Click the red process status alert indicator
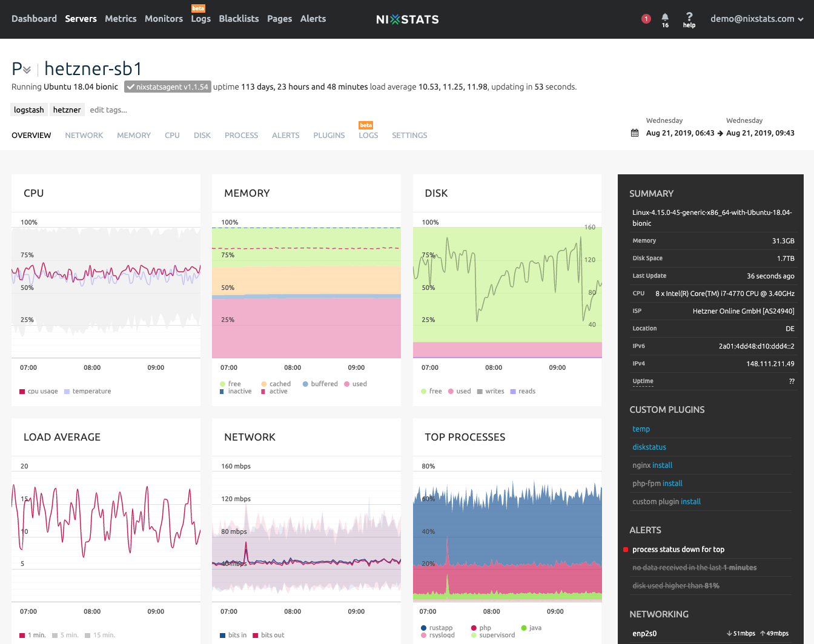 (626, 550)
